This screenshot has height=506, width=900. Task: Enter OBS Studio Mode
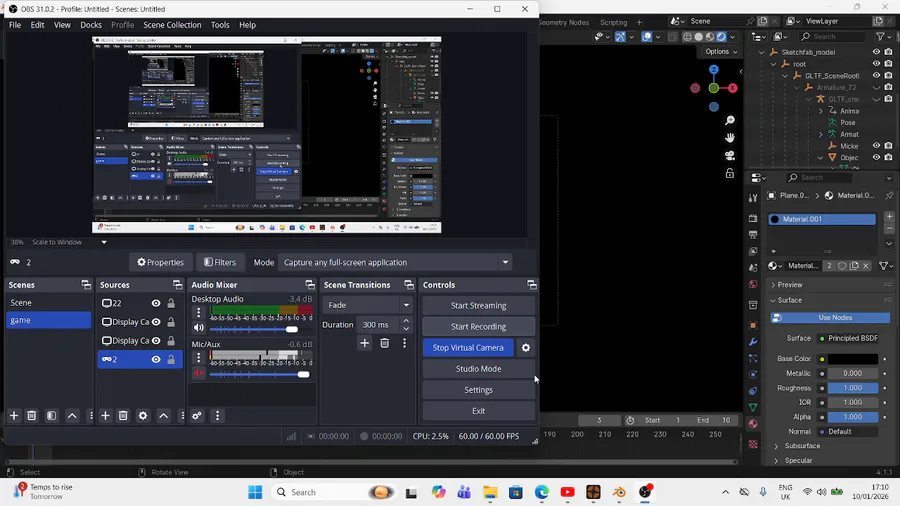coord(479,369)
